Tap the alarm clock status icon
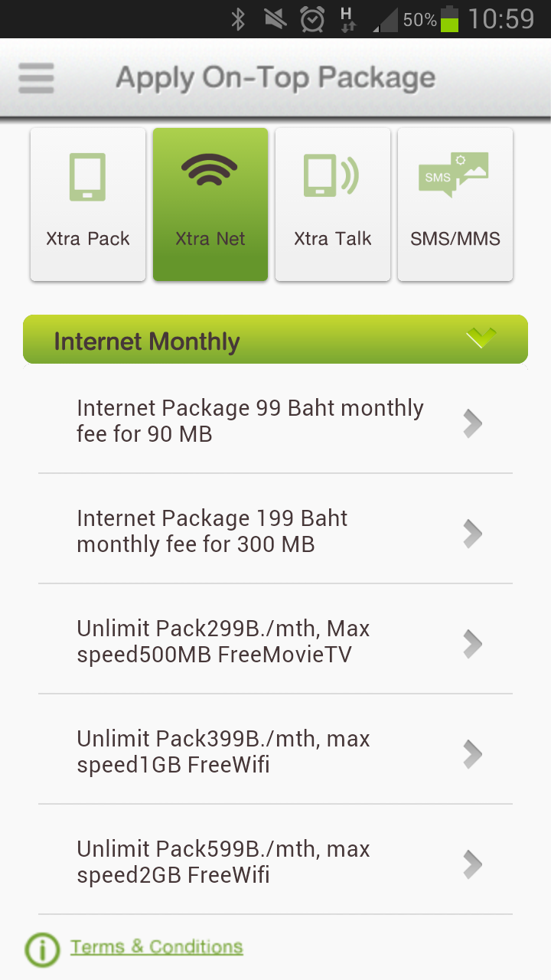551x980 pixels. coord(311,19)
